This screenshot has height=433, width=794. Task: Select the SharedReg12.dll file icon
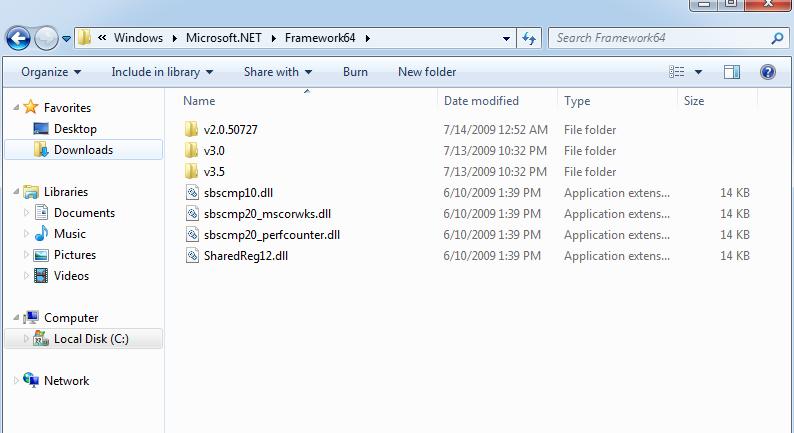[192, 256]
